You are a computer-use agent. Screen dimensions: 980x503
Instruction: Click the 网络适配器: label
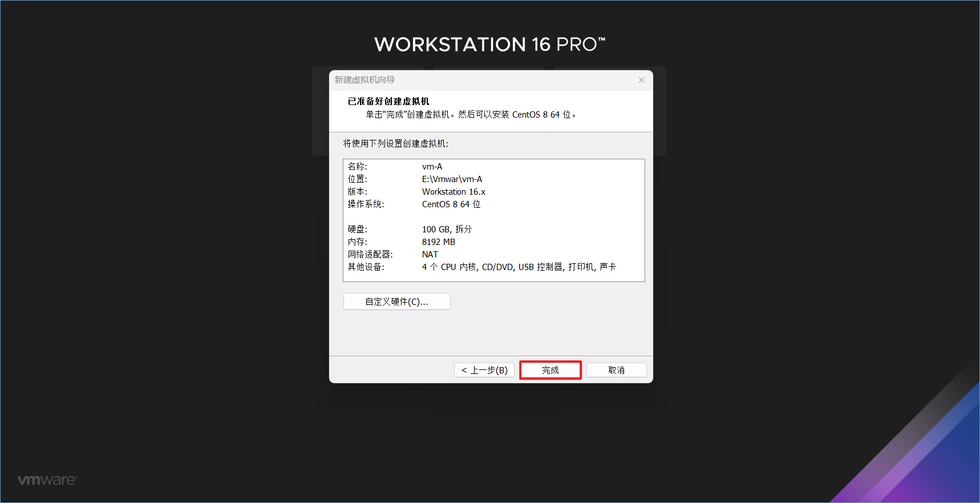(370, 255)
